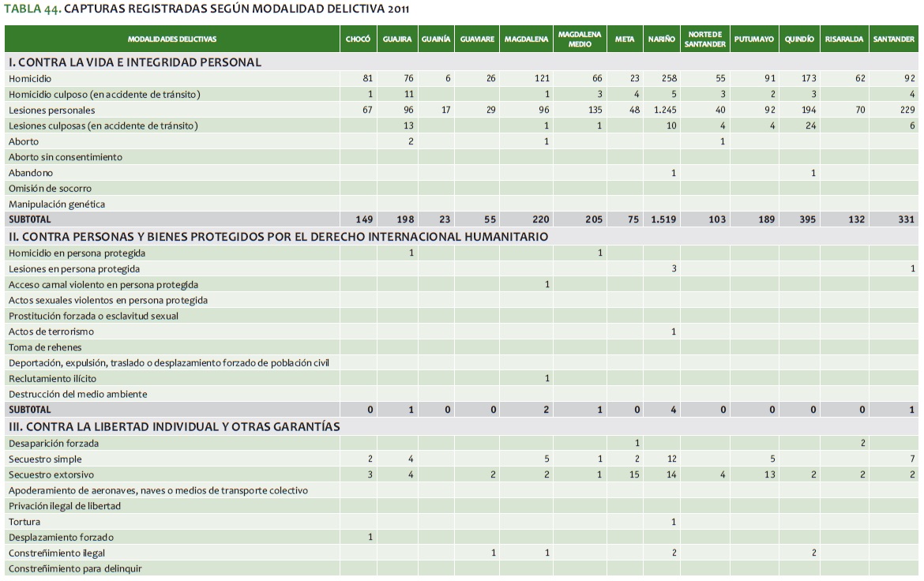This screenshot has height=581, width=924.
Task: Click the QUINDÍO column header
Action: point(799,39)
